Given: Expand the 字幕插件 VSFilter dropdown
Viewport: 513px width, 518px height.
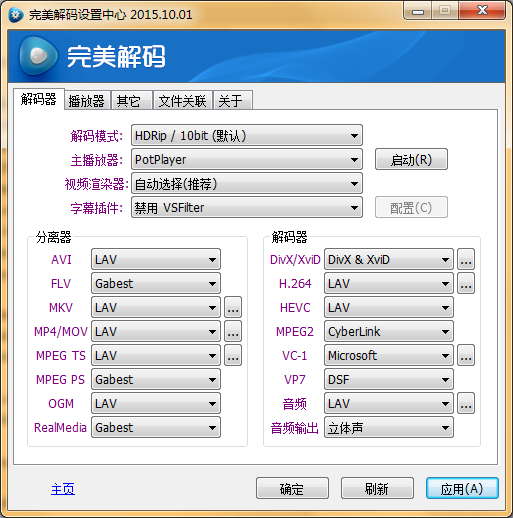Looking at the screenshot, I should [247, 207].
